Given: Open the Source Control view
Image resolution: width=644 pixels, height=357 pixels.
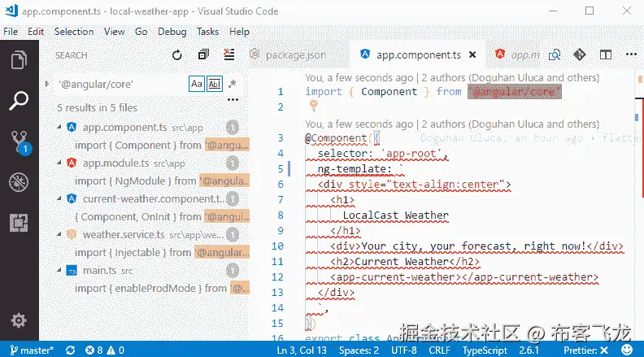Looking at the screenshot, I should coord(20,142).
